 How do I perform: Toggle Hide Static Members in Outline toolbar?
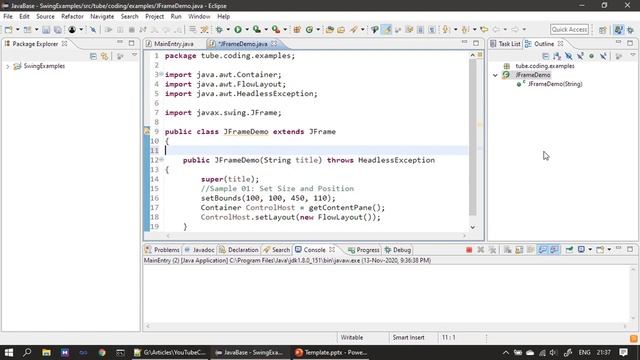point(580,56)
